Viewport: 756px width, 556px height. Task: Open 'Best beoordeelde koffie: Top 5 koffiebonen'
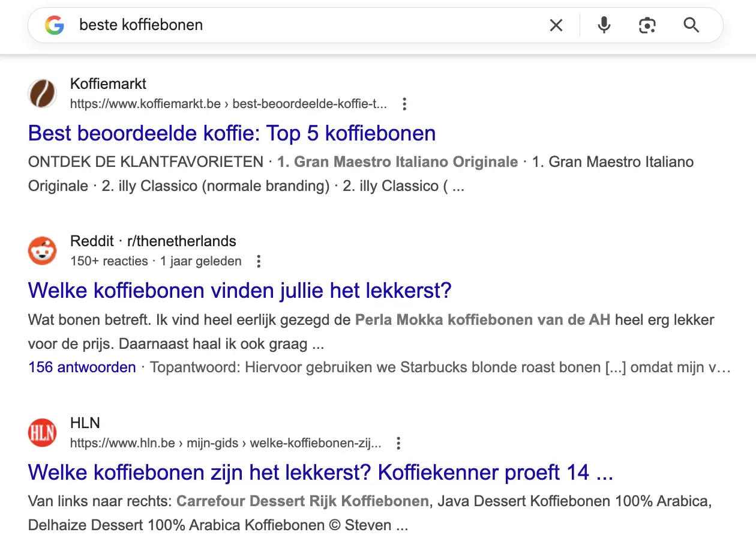pyautogui.click(x=232, y=133)
